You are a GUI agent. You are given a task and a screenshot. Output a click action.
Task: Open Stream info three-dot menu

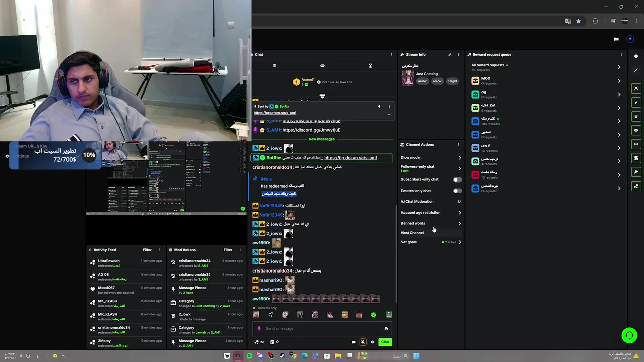(x=458, y=55)
